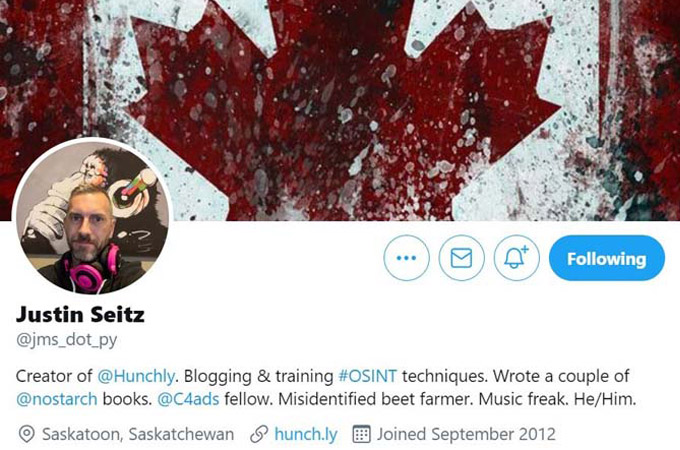Viewport: 680px width, 450px height.
Task: Select the @jms_dot_py handle text
Action: pos(66,339)
